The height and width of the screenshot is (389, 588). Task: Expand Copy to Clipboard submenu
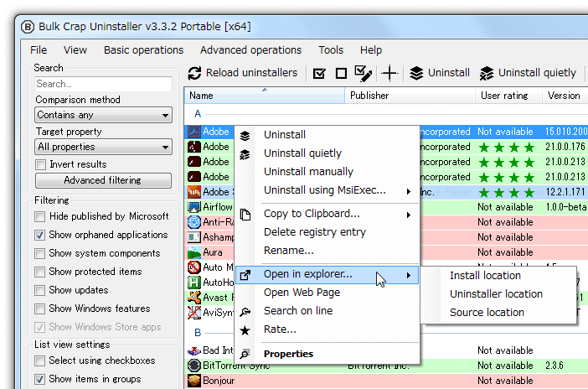pyautogui.click(x=409, y=215)
